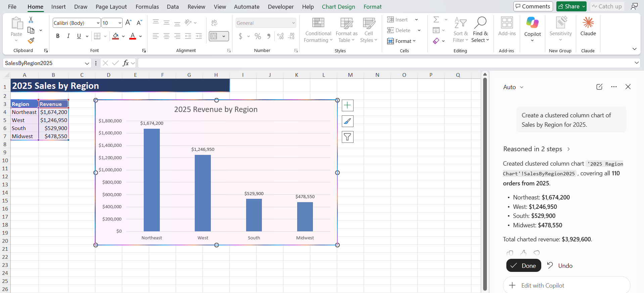Viewport: 644px width, 293px height.
Task: Increase indent icon
Action: click(x=199, y=36)
